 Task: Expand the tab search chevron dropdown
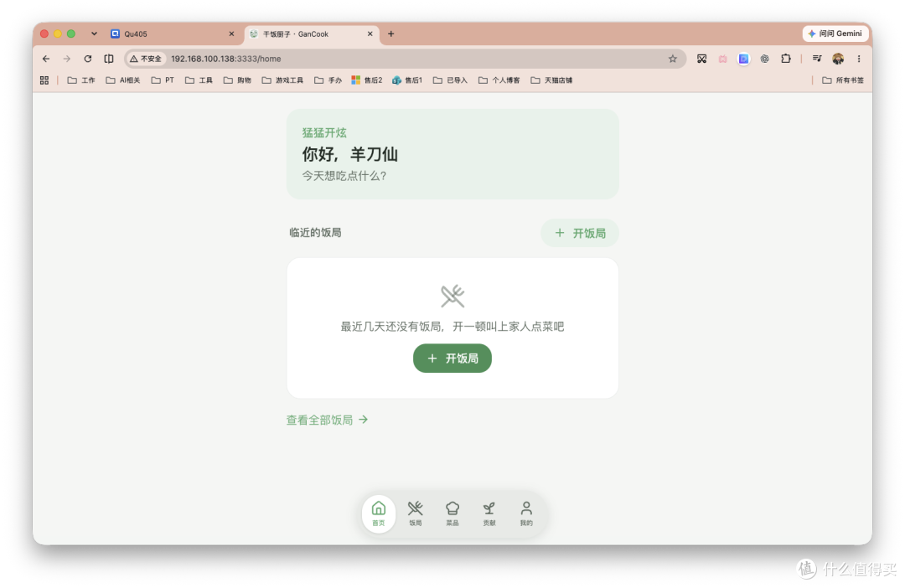point(94,34)
